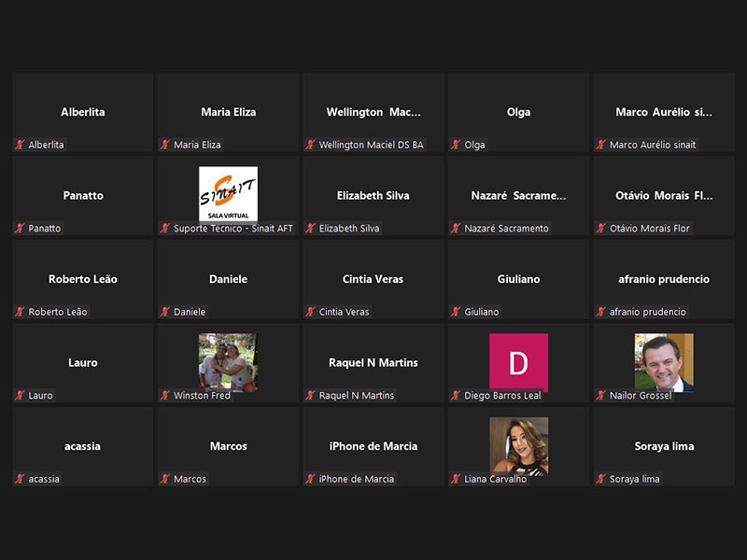The width and height of the screenshot is (747, 560).
Task: Click muted mic icon beside Alberlita label
Action: (20, 145)
